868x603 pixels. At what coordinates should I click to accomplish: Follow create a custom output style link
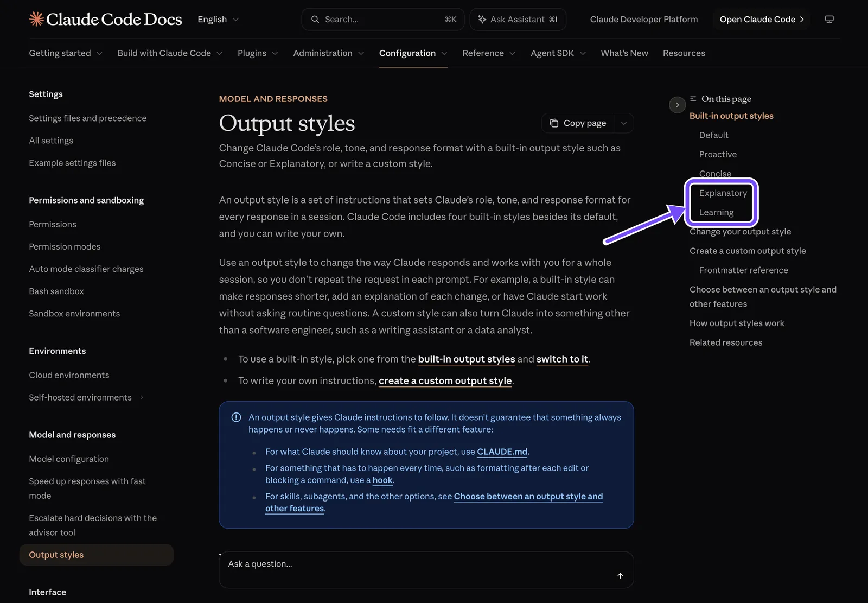445,381
